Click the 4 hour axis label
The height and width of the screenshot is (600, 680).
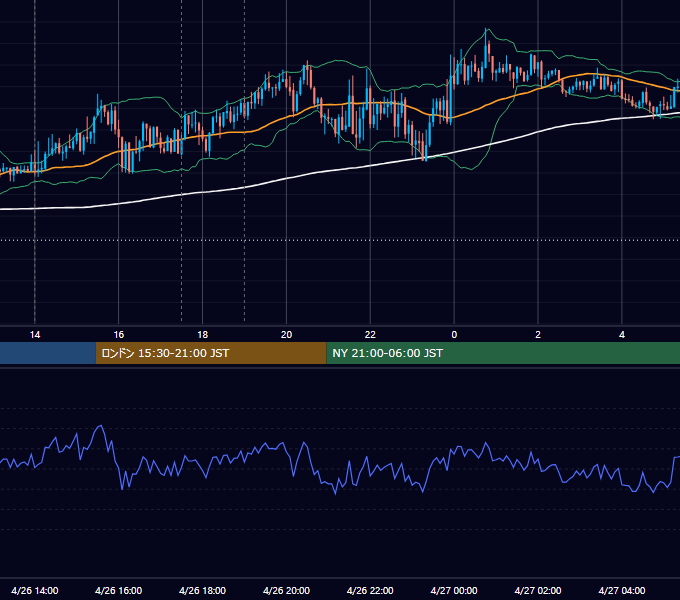(x=622, y=335)
